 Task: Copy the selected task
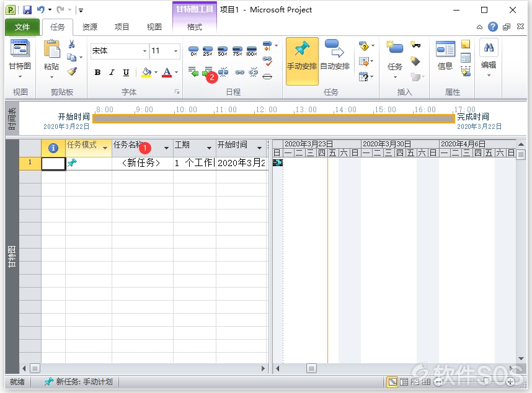[71, 57]
